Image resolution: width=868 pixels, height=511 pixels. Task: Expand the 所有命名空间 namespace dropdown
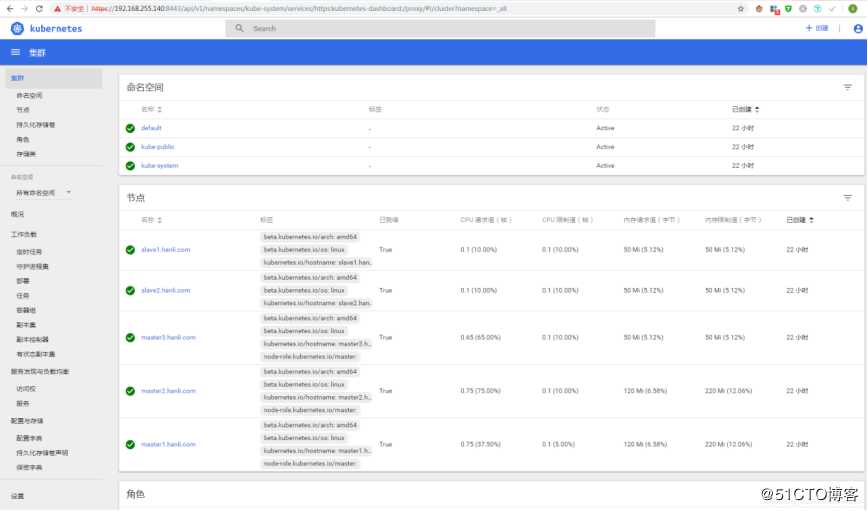point(43,193)
